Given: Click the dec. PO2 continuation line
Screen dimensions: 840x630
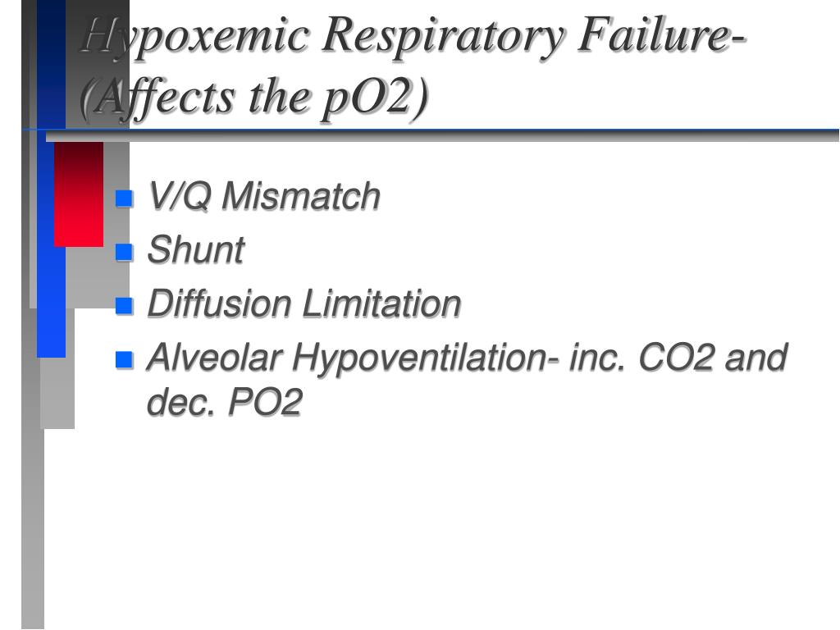Looking at the screenshot, I should tap(225, 402).
